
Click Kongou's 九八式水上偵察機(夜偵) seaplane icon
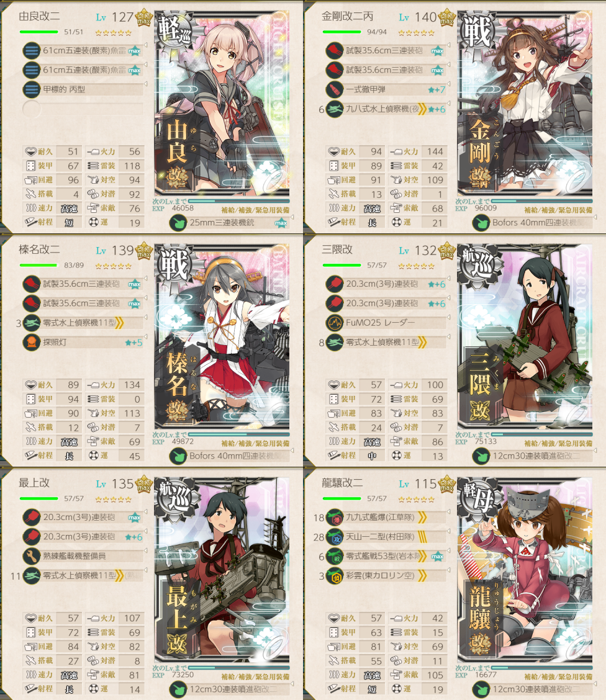[x=334, y=109]
